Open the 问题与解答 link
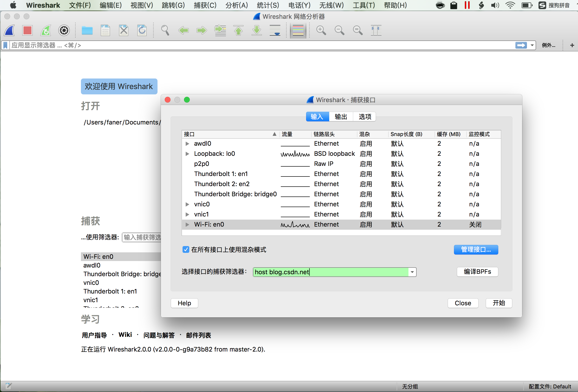The image size is (578, 392). click(x=159, y=335)
